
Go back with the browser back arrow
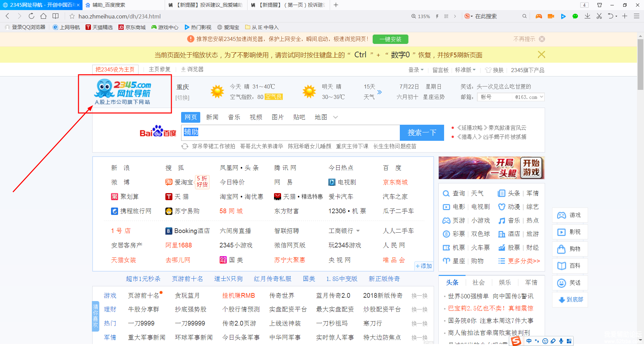[7, 16]
